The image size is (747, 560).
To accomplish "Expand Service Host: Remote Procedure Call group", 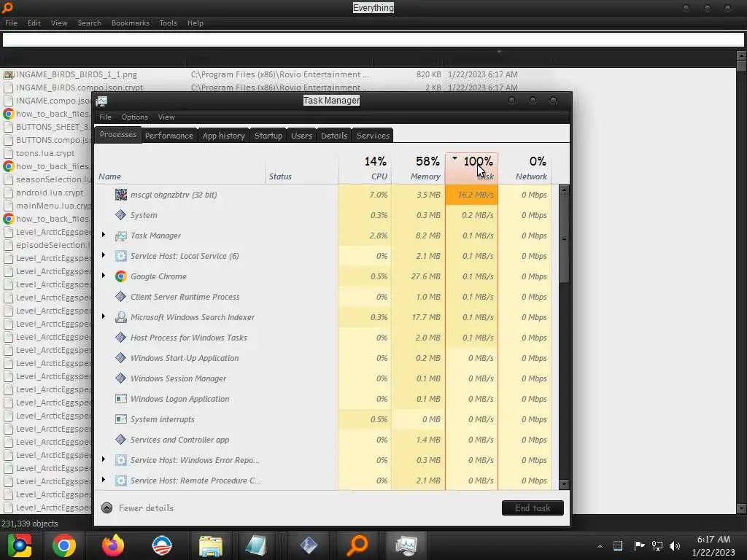I will (x=104, y=480).
